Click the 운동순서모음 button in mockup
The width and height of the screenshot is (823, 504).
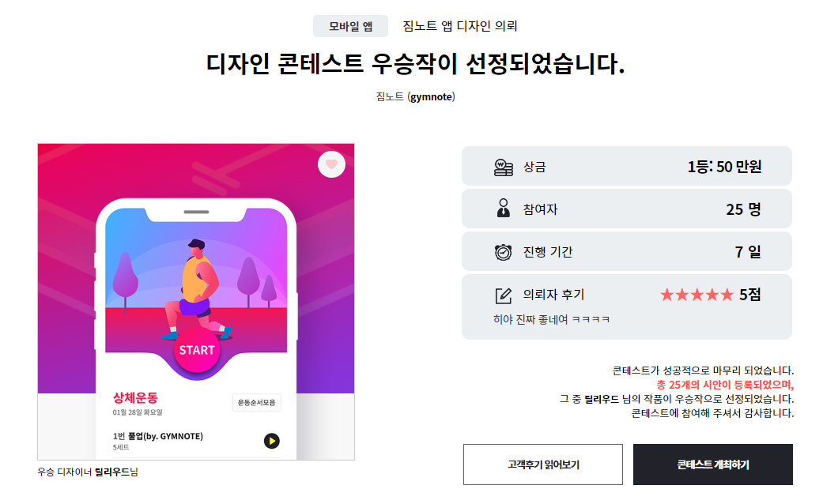(257, 402)
